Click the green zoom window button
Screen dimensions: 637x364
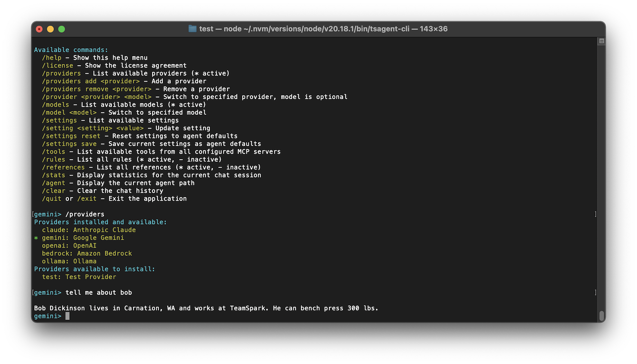(x=62, y=29)
